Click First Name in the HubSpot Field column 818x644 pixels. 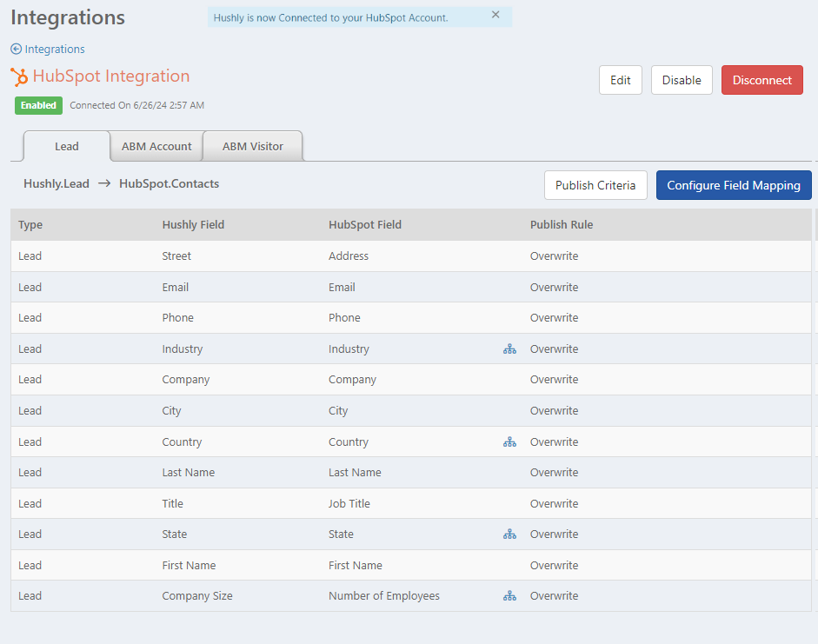point(356,565)
